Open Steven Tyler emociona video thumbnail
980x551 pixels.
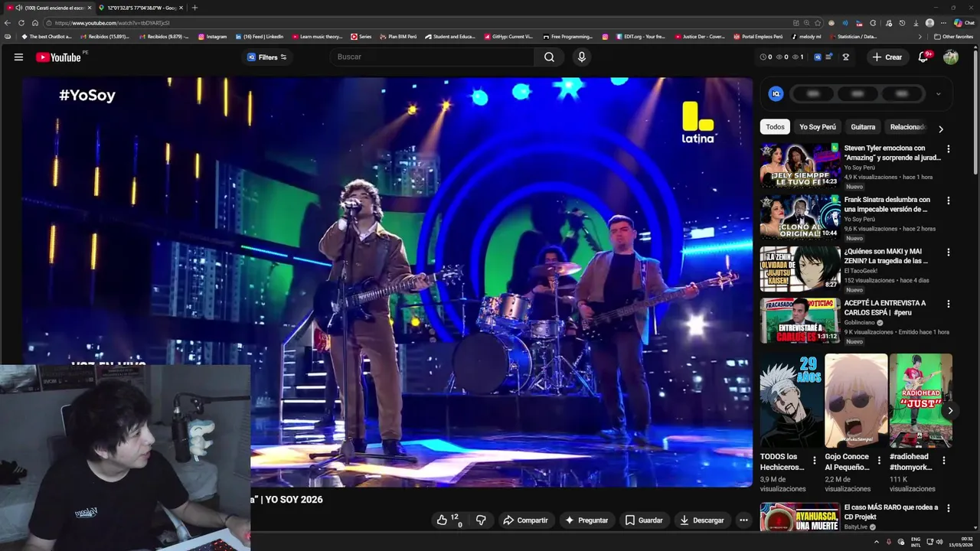point(799,165)
